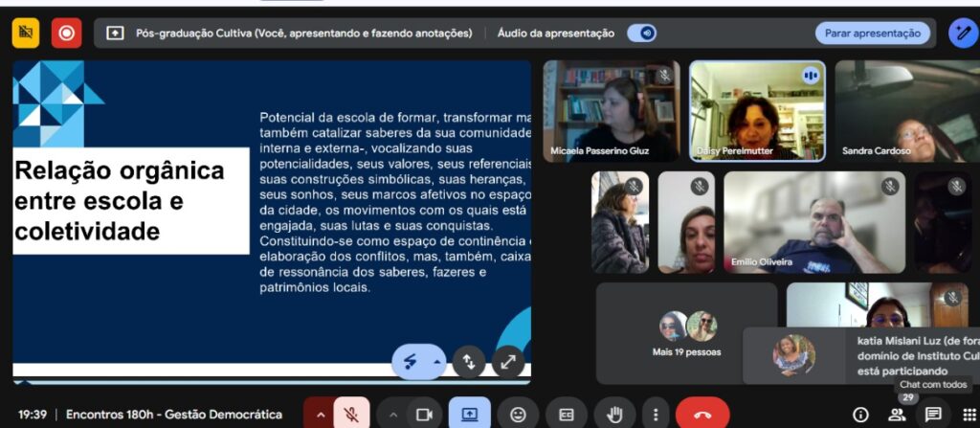Expand the annotation tools arrow on slide

[438, 362]
